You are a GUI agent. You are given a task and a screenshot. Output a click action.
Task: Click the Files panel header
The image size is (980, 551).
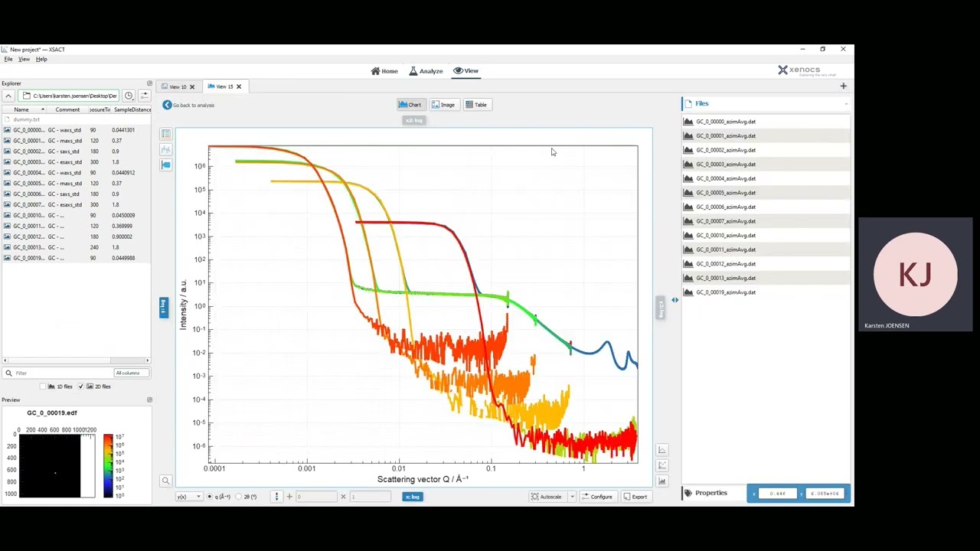[x=766, y=103]
